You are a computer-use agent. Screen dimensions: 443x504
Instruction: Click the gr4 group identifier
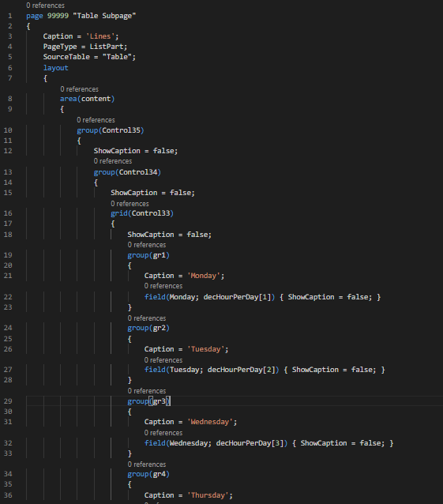160,474
